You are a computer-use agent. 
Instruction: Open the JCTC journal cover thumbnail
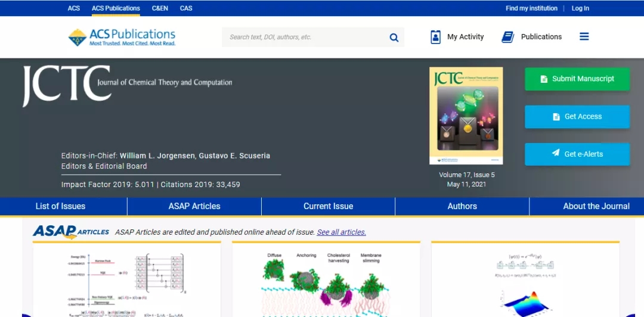tap(466, 116)
